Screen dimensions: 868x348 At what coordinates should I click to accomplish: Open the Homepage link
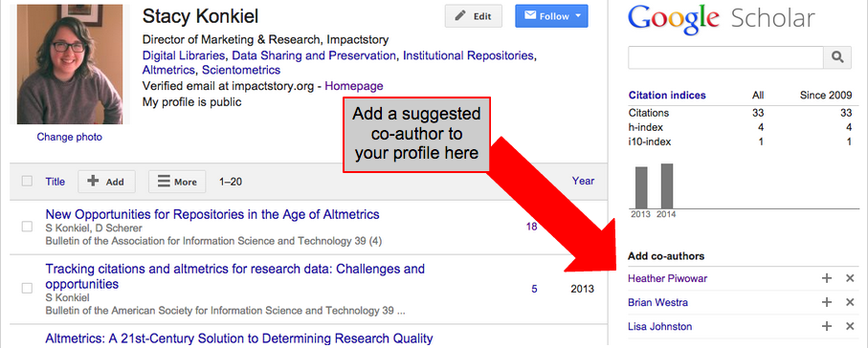point(354,86)
